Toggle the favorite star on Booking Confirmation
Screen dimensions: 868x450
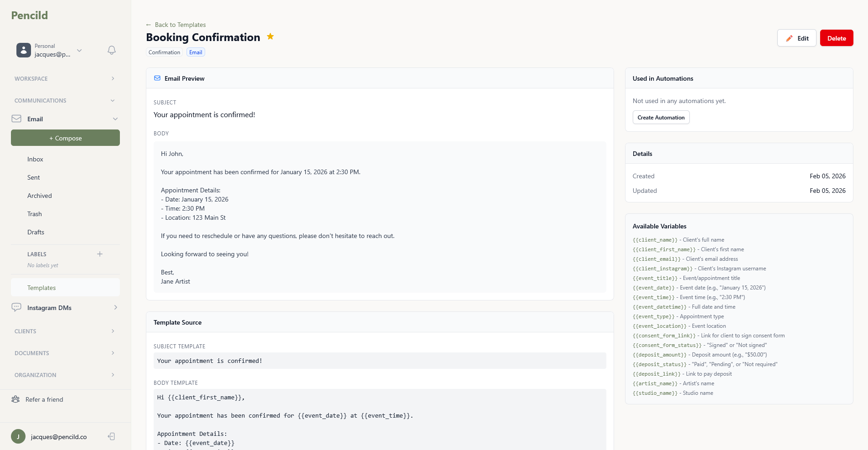(270, 36)
